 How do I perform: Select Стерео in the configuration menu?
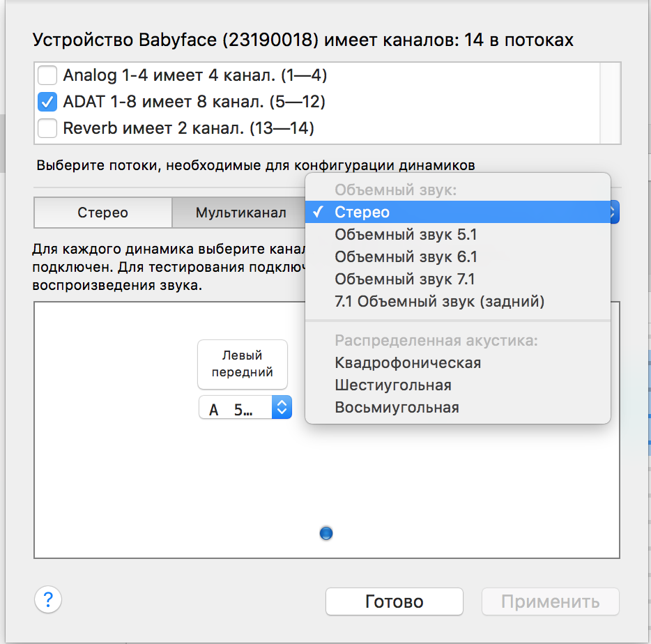[457, 212]
